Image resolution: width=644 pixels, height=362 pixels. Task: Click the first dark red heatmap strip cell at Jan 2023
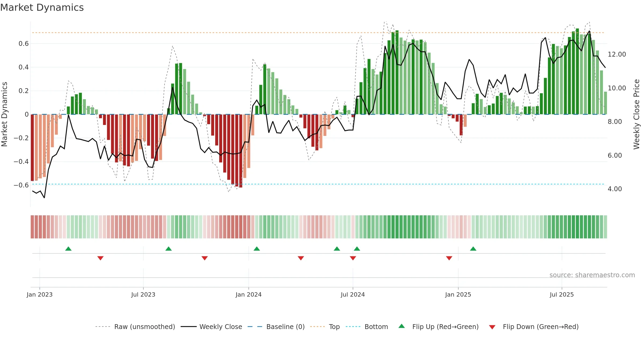coord(32,227)
